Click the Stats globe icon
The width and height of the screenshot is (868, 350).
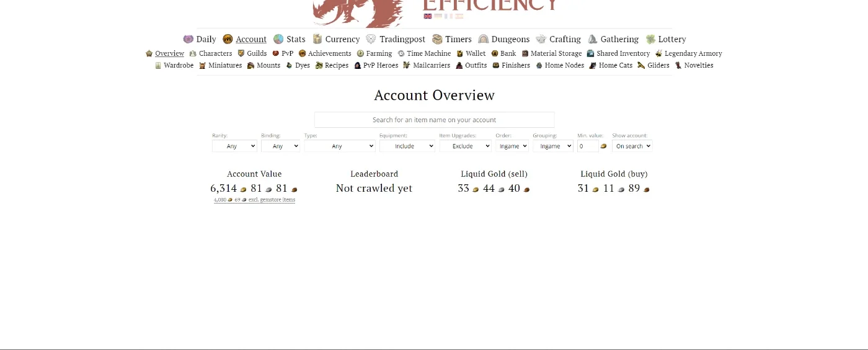click(278, 39)
